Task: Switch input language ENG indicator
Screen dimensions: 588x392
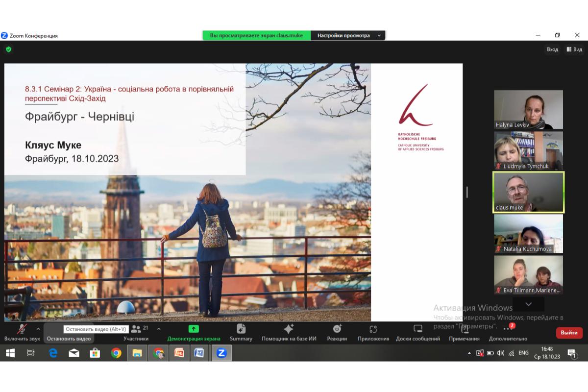Action: pyautogui.click(x=524, y=353)
